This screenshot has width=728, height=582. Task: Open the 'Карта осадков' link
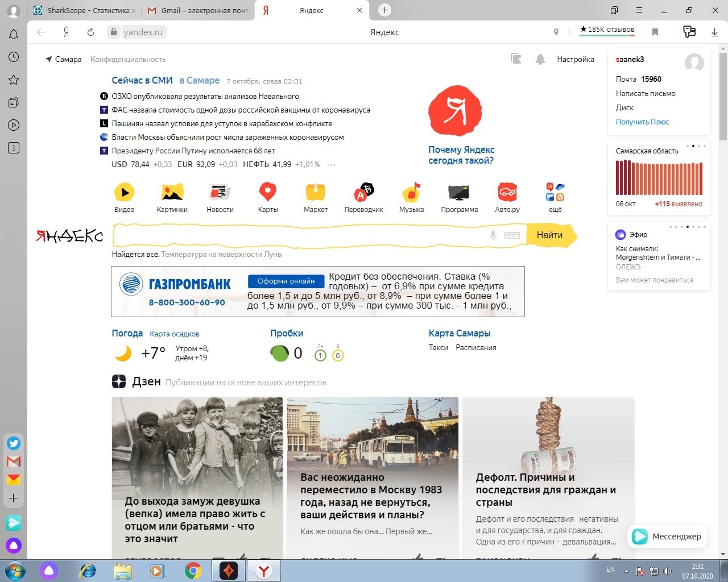point(175,334)
